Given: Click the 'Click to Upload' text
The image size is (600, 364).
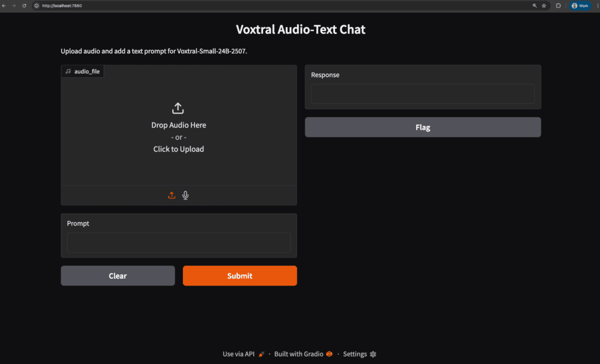Looking at the screenshot, I should click(179, 149).
